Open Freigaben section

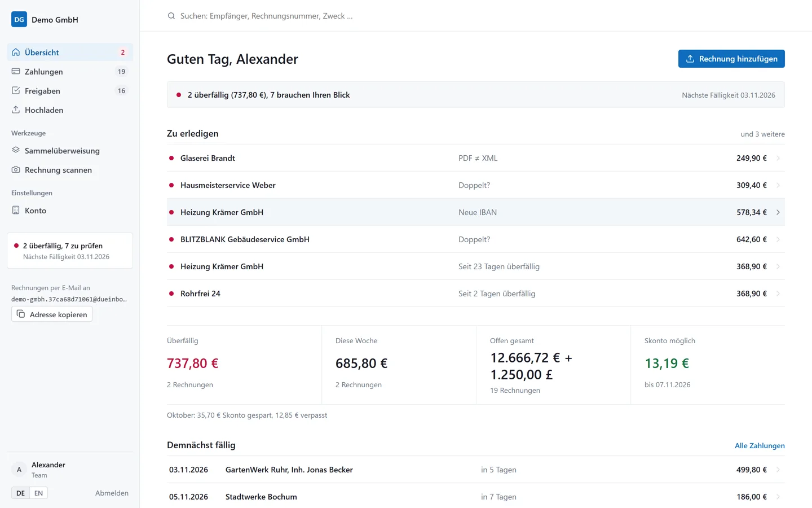70,91
